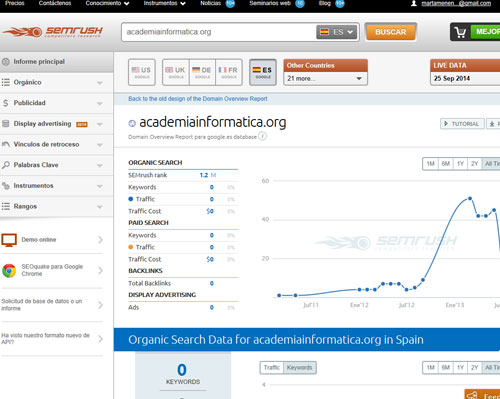Expand the Rangos sidebar section arrow

[100, 207]
